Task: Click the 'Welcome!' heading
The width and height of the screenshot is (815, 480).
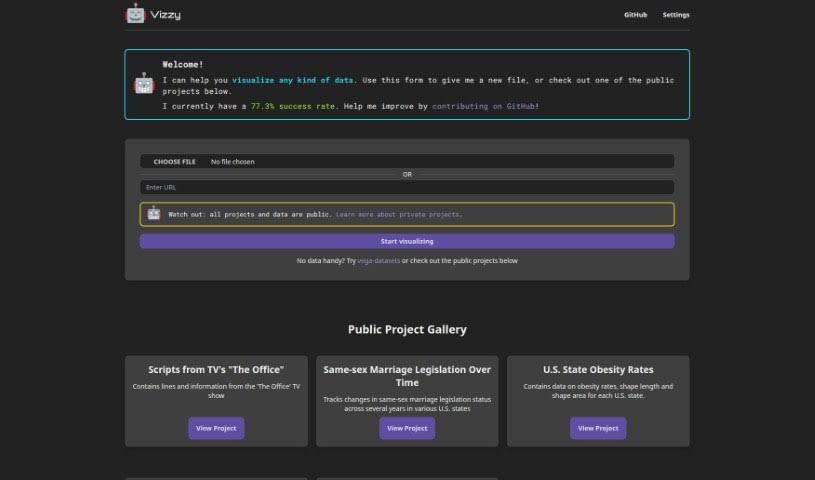Action: pos(182,64)
